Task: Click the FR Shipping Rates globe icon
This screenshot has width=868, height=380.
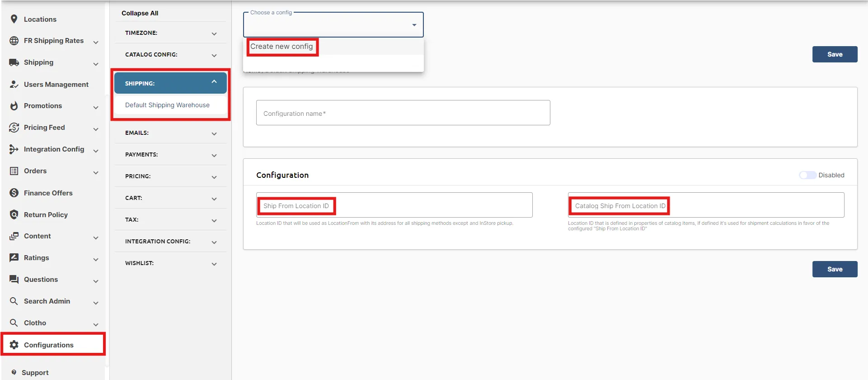Action: click(x=14, y=41)
